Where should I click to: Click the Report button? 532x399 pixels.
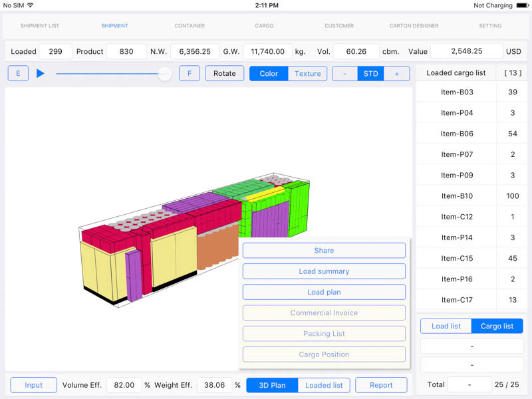tap(381, 385)
